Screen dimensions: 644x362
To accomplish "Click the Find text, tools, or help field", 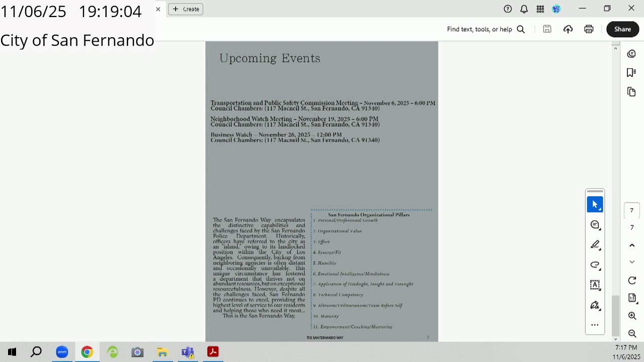I will (x=479, y=29).
